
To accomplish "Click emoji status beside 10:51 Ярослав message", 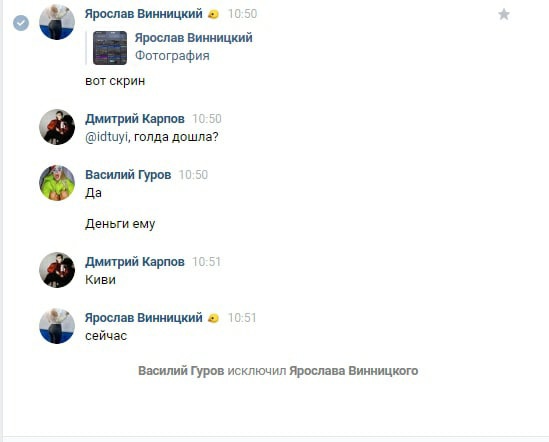I will [213, 318].
